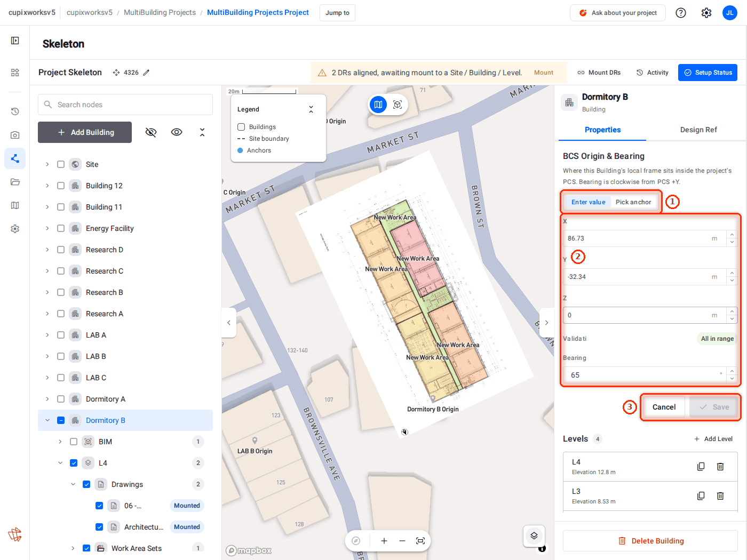Show all nodes with eye icon

[x=177, y=132]
